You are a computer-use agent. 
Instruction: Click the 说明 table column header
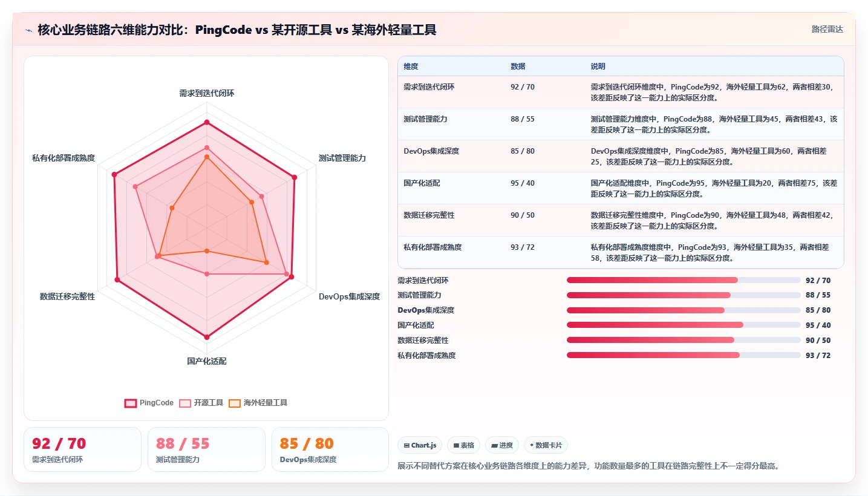pyautogui.click(x=598, y=67)
